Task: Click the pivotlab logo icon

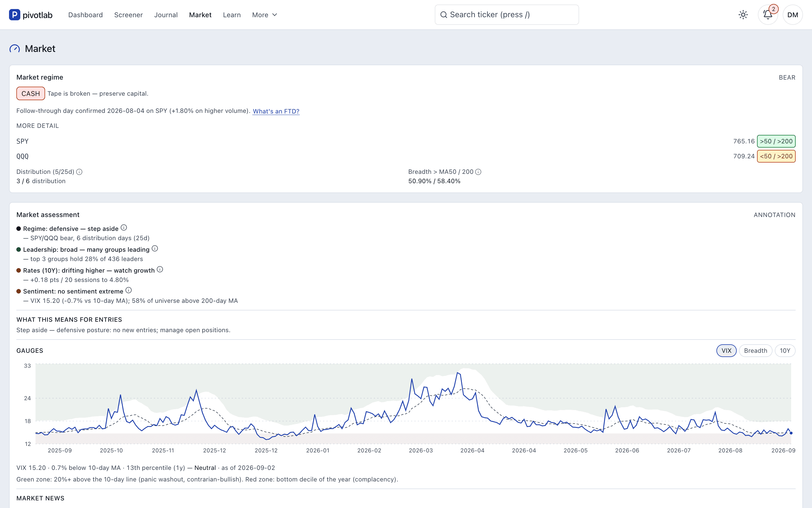Action: point(14,15)
